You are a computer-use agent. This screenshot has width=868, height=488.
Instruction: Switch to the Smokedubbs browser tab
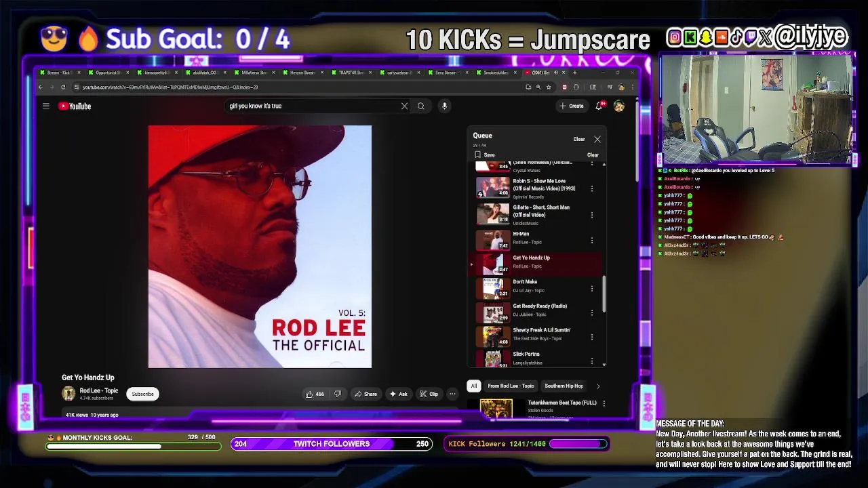coord(496,73)
